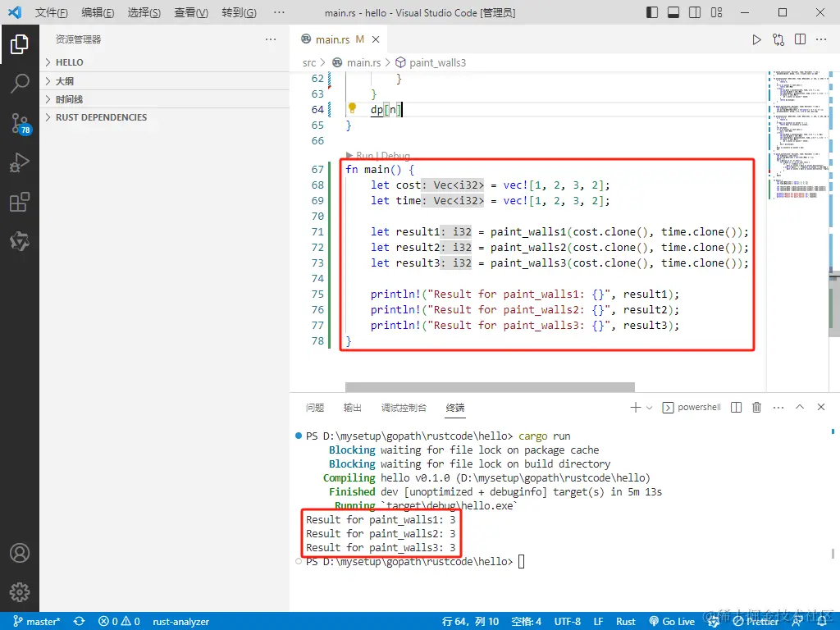The height and width of the screenshot is (630, 840).
Task: Open the GitLens-style icon in activity bar
Action: point(20,242)
